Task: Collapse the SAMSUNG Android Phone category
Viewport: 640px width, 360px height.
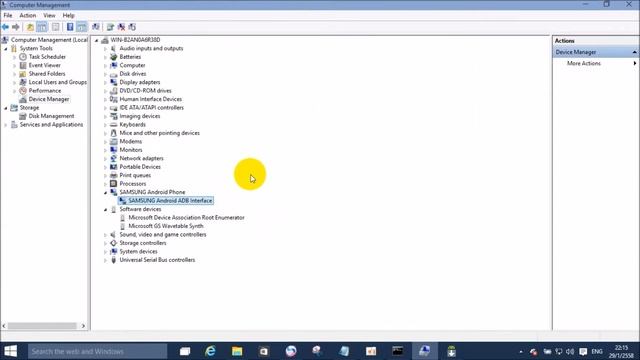Action: [x=105, y=193]
